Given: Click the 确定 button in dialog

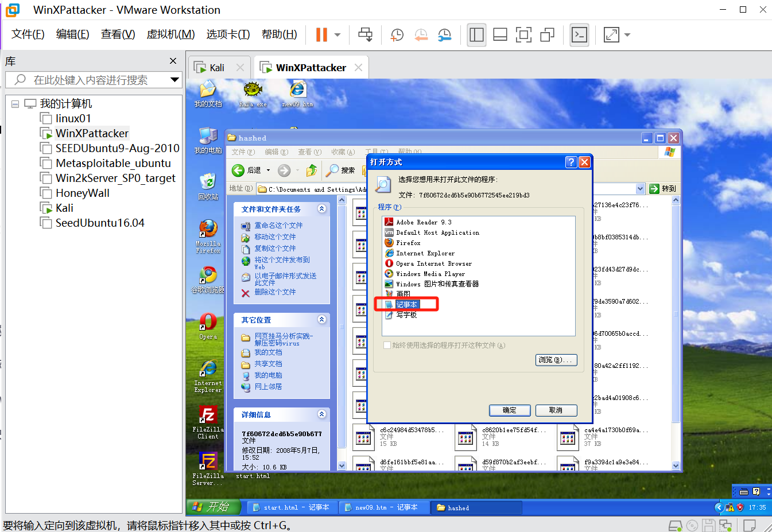Looking at the screenshot, I should point(510,410).
